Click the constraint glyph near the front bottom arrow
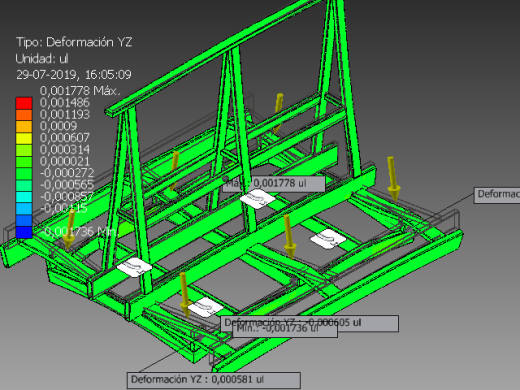The height and width of the screenshot is (390, 520). coord(206,307)
